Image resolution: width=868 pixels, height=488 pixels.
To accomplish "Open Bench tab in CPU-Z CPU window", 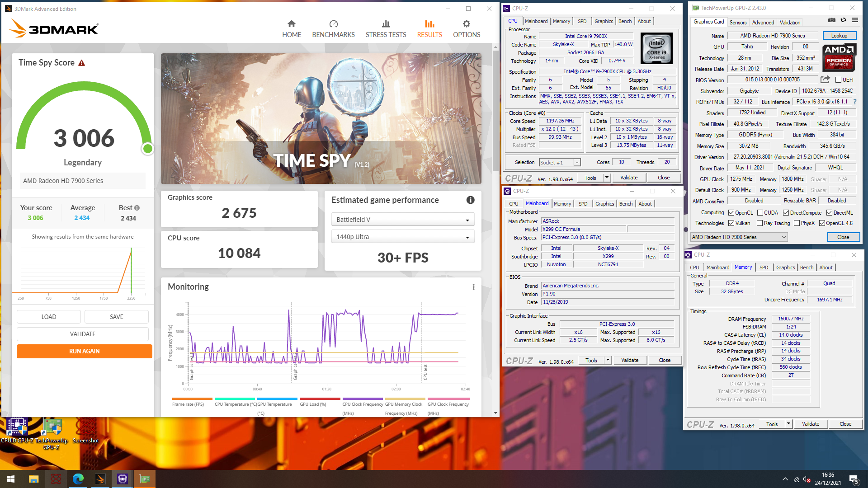I will pos(625,21).
